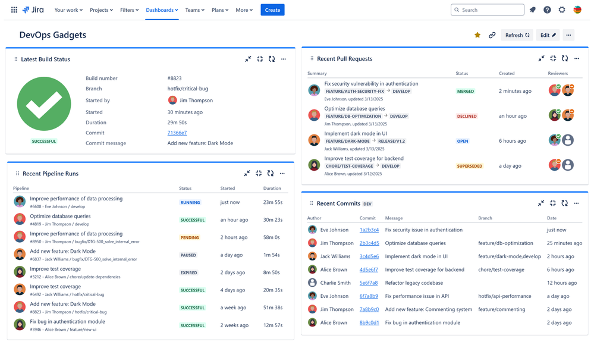Viewport: 594px width, 364px height.
Task: Expand the Teams dropdown menu
Action: 194,10
